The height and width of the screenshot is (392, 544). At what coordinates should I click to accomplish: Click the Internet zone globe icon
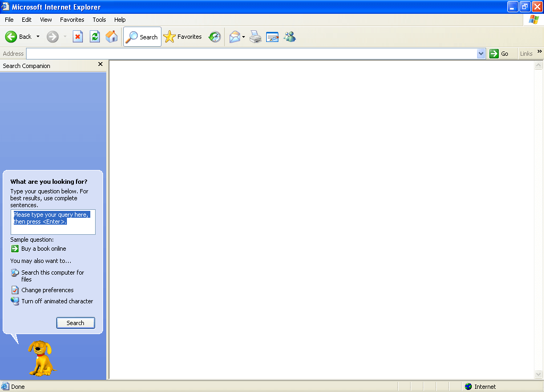tap(469, 387)
